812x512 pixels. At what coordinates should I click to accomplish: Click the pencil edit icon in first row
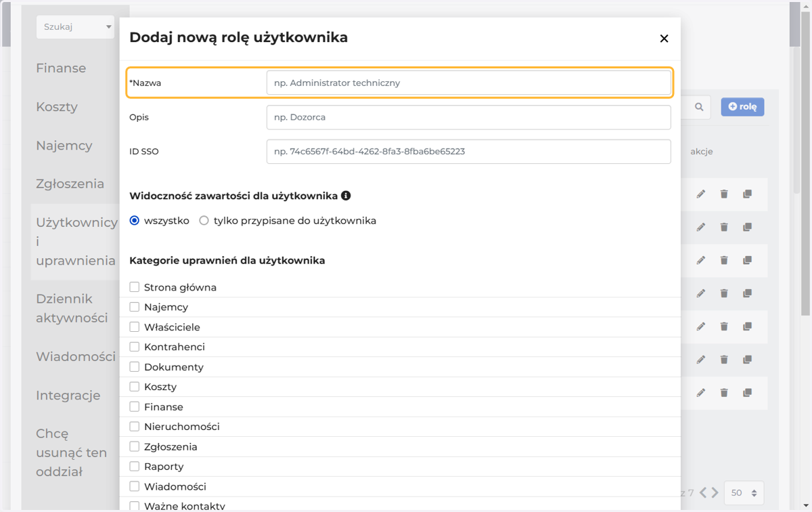[701, 194]
